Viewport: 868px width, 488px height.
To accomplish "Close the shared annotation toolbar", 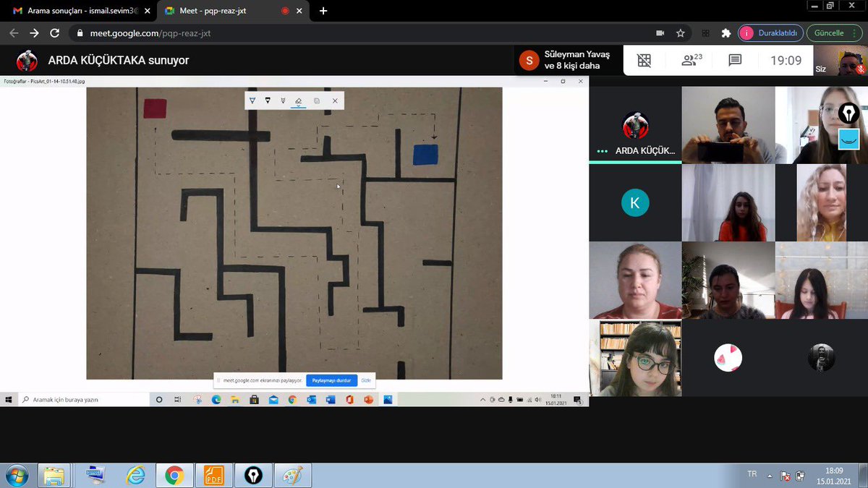I will pos(335,100).
